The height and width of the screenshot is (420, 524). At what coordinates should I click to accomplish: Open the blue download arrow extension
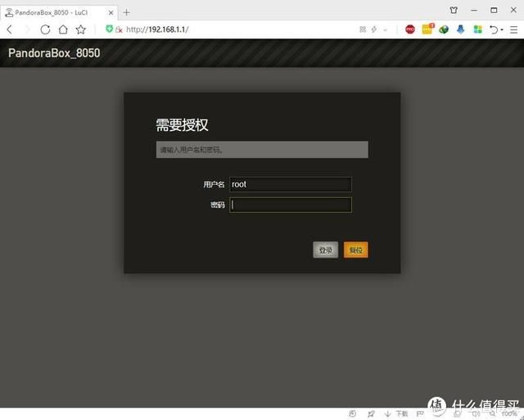point(460,29)
